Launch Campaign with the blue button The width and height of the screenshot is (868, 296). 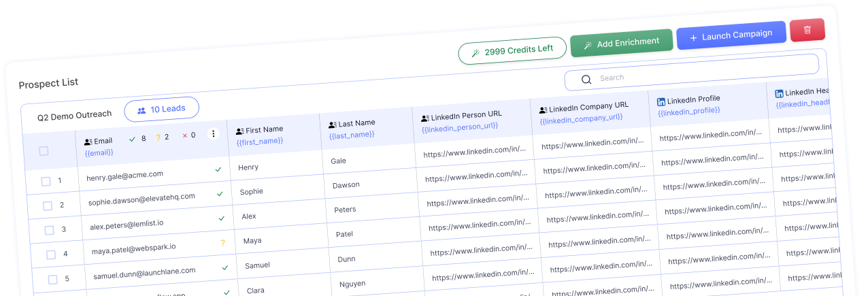pyautogui.click(x=731, y=35)
